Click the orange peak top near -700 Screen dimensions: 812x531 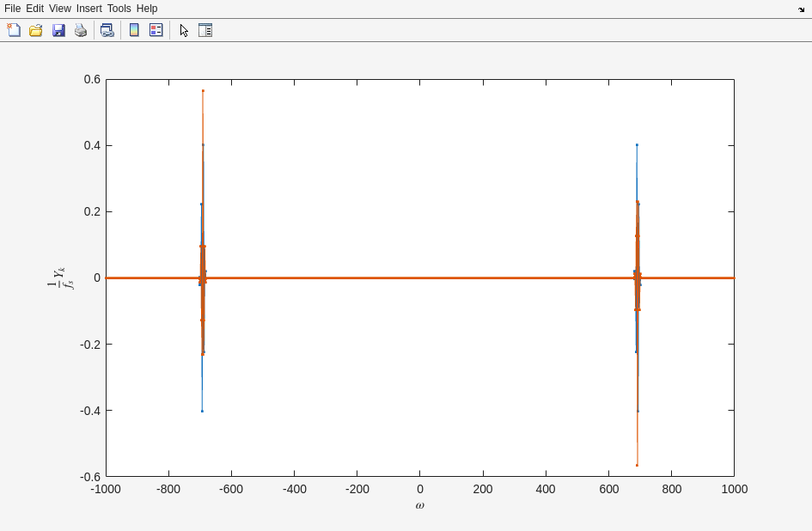pyautogui.click(x=203, y=91)
